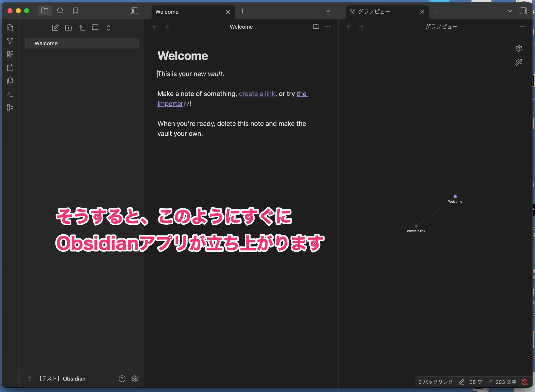Open 'the Importer' external link

170,104
